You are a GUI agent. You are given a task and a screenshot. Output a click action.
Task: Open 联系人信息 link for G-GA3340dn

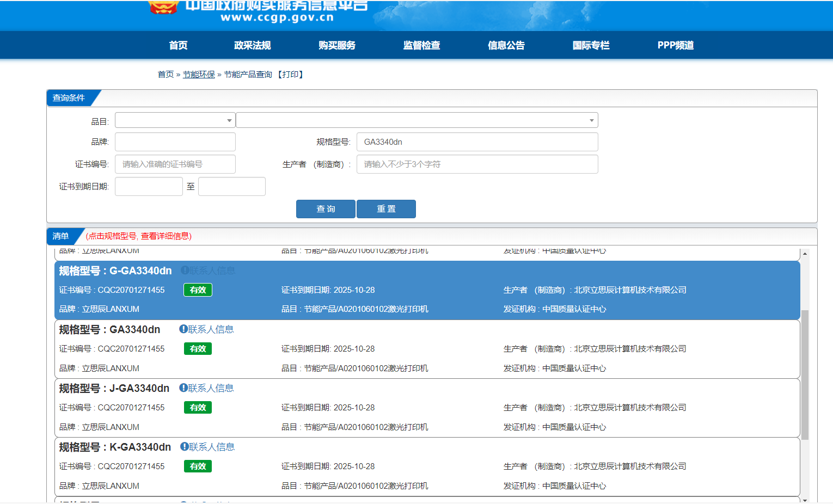pyautogui.click(x=212, y=271)
